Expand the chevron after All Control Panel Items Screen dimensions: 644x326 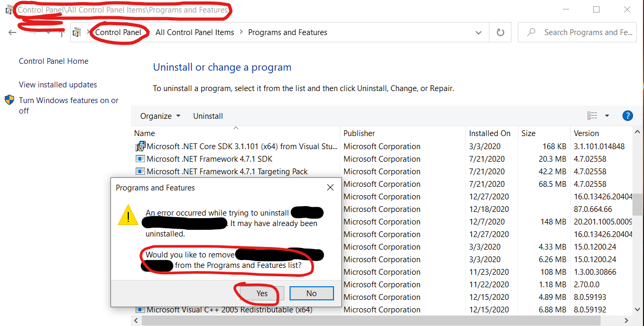(241, 32)
